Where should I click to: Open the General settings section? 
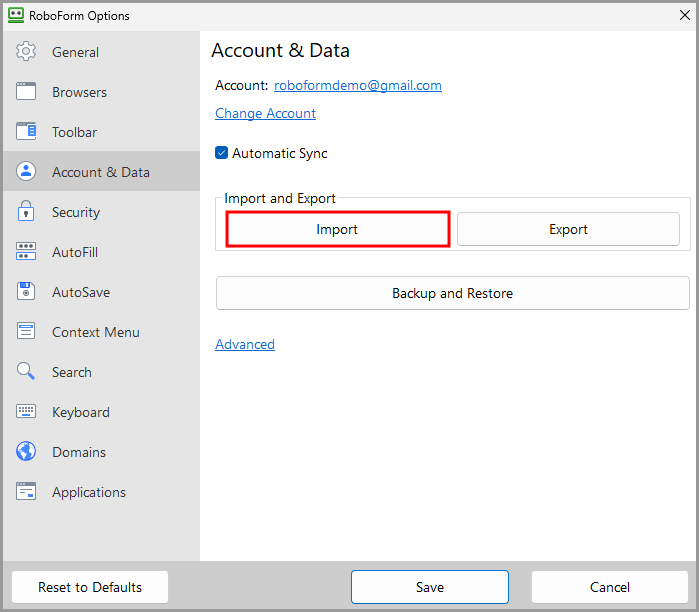point(102,52)
